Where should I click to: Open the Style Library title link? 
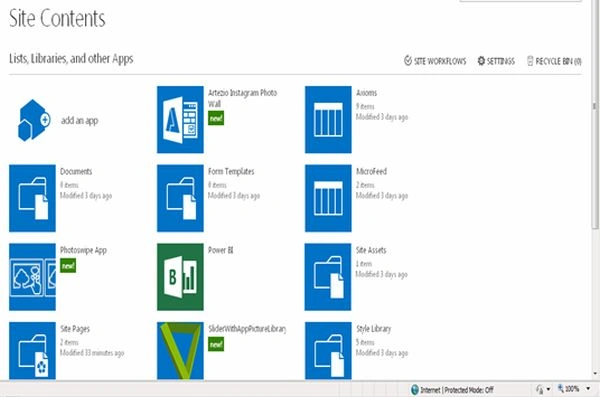pos(373,329)
